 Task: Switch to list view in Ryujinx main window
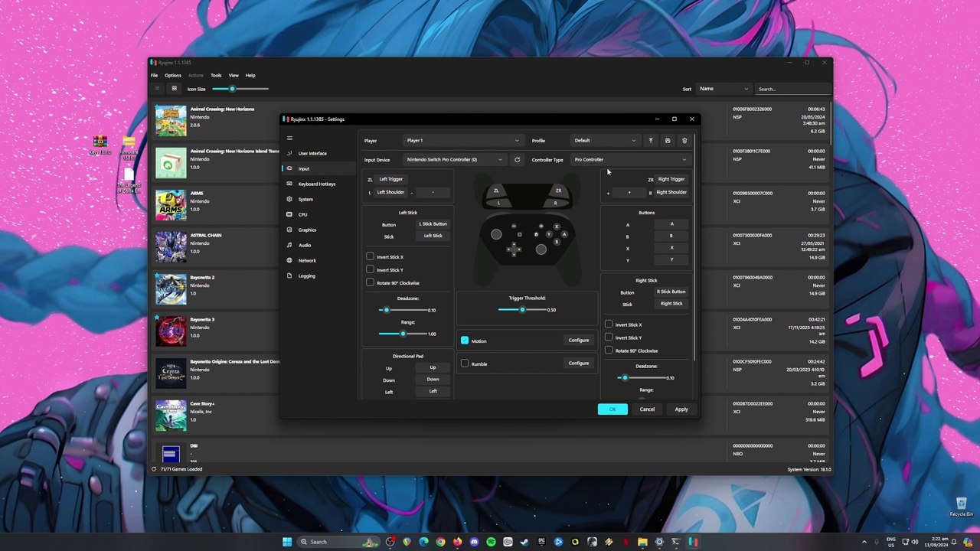point(157,89)
